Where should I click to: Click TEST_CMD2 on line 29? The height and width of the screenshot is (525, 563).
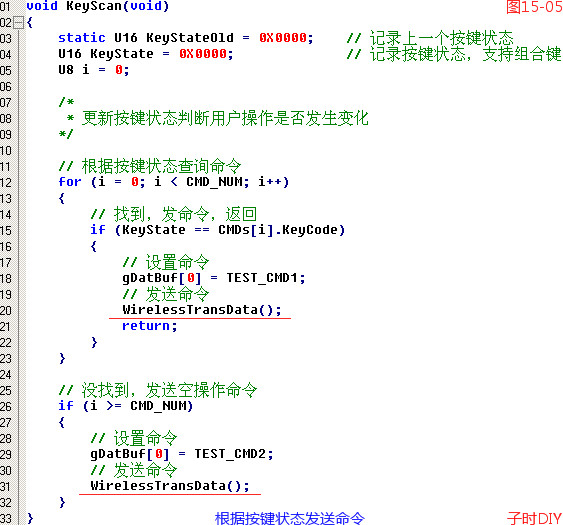(x=230, y=454)
